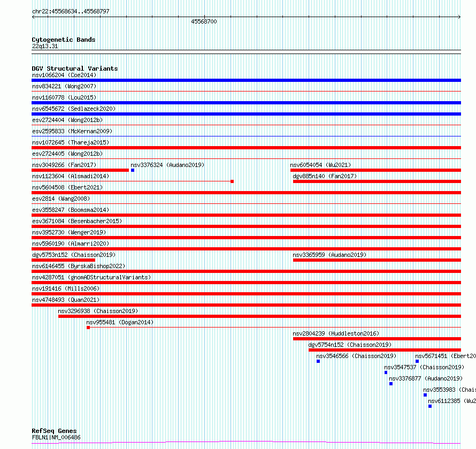This screenshot has width=476, height=449.
Task: Click the blue square marker for nsv3376877
Action: [x=391, y=384]
